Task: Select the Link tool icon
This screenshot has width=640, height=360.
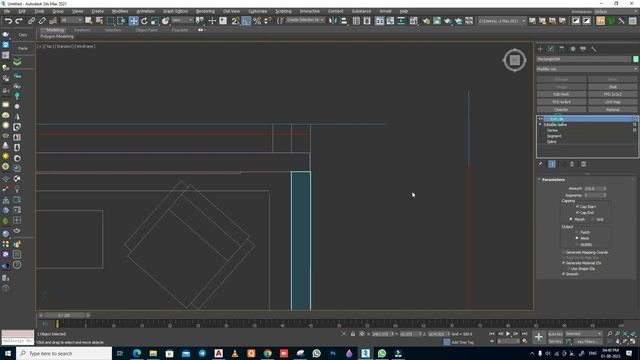Action: pos(31,21)
